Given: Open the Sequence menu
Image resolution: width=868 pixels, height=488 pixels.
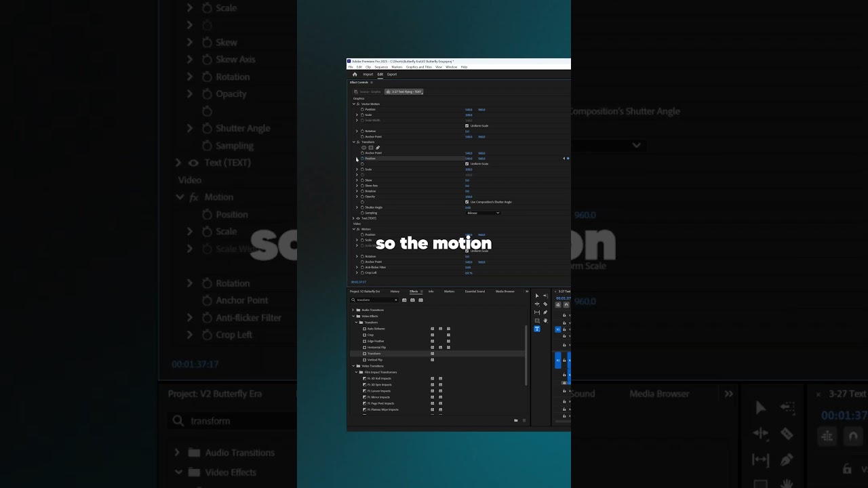Looking at the screenshot, I should pyautogui.click(x=381, y=67).
